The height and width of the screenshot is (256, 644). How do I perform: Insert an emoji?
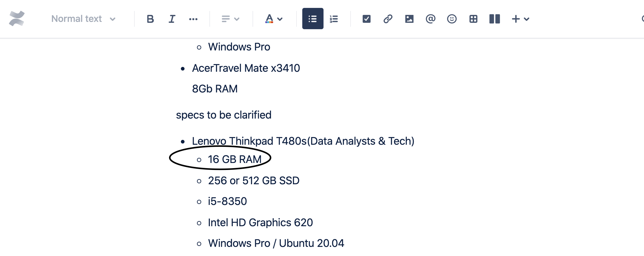tap(452, 19)
